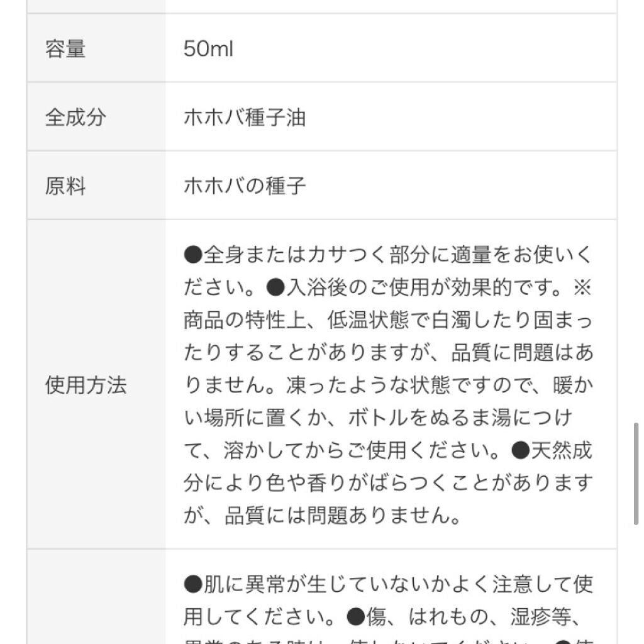Click the 容量 row label
The width and height of the screenshot is (644, 644).
[x=65, y=48]
